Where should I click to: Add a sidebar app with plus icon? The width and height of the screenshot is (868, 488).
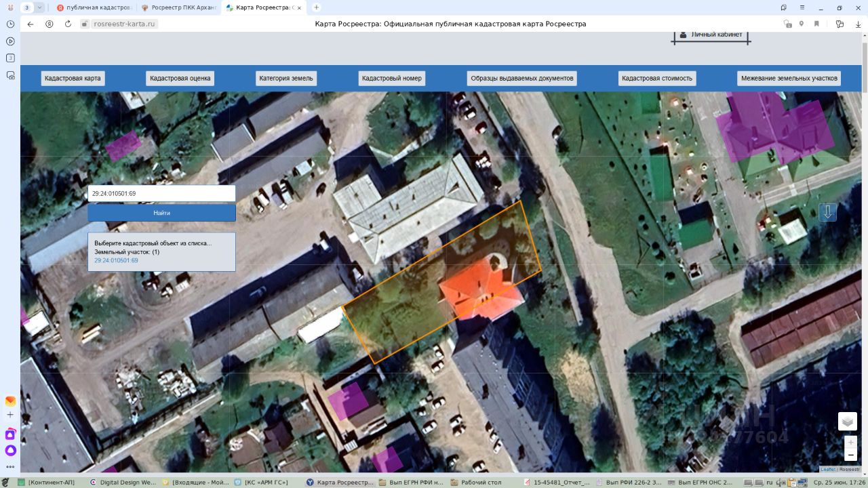pos(10,415)
